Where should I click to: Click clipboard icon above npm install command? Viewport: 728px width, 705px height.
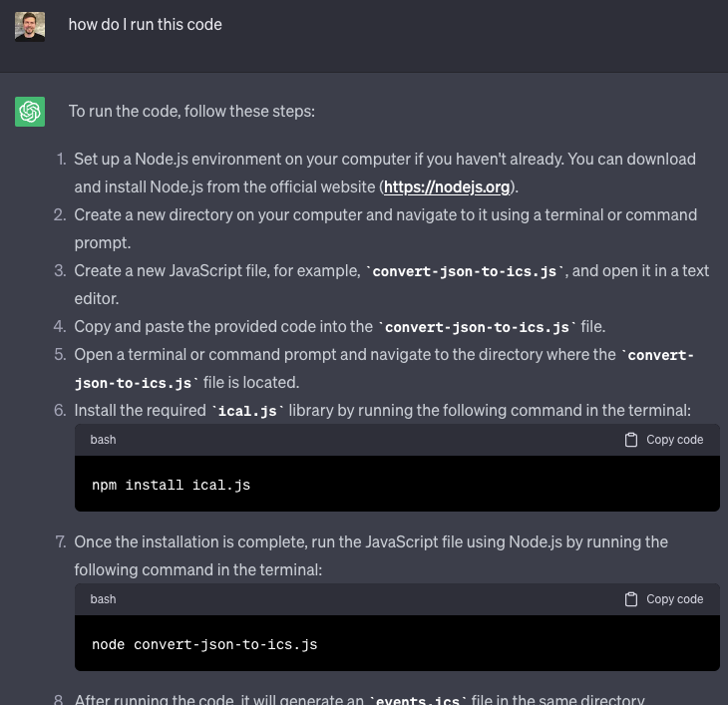(631, 440)
